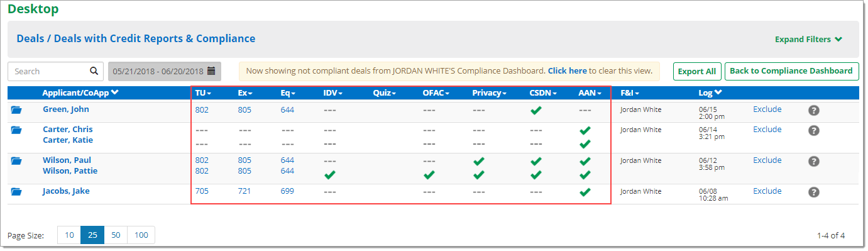Set page size to 100
Viewport: 868px width, 251px height.
coord(141,235)
